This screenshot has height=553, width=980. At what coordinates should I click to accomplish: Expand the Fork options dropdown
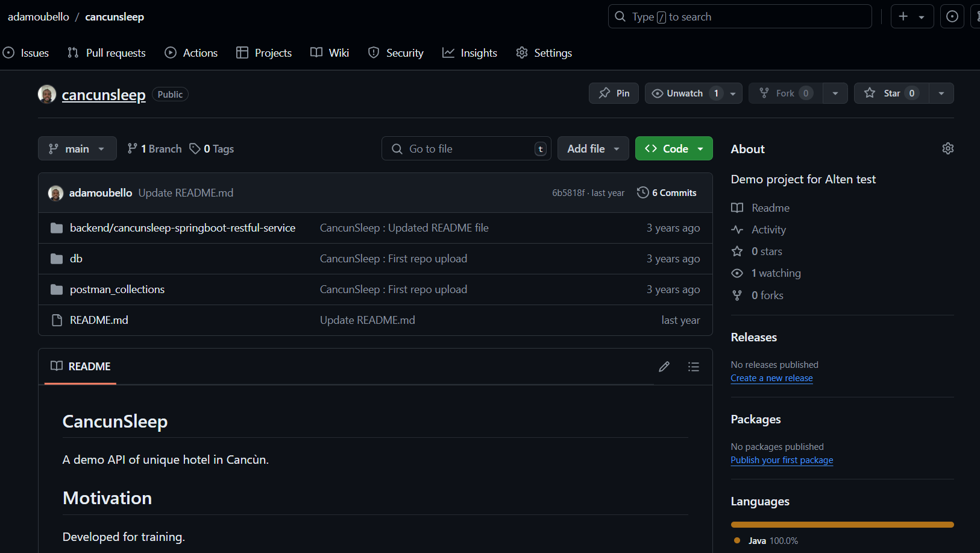835,93
